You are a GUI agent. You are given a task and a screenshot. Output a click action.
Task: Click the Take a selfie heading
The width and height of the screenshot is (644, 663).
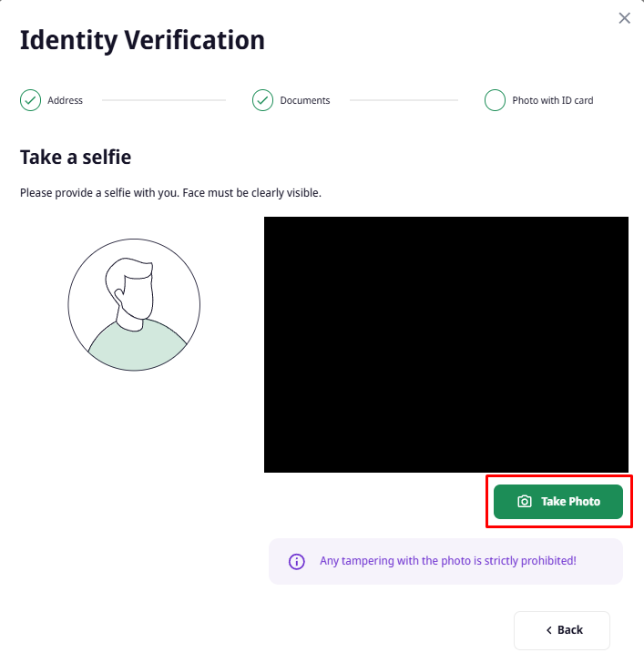pyautogui.click(x=76, y=158)
